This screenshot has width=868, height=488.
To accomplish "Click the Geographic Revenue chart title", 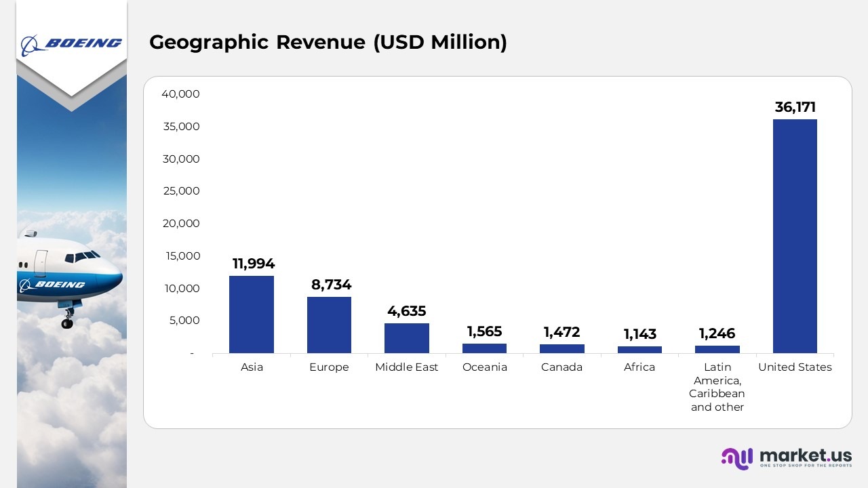I will [x=328, y=42].
